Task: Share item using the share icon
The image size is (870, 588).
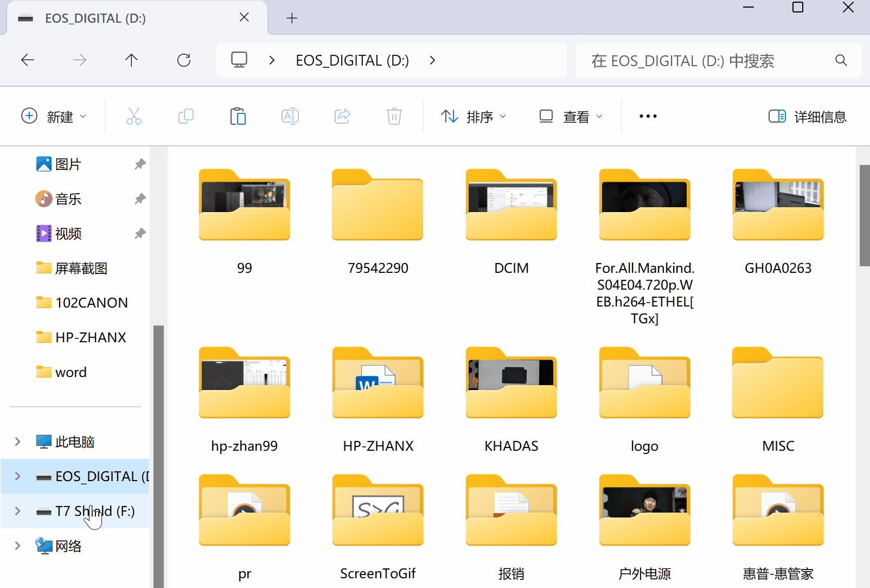Action: [x=342, y=116]
